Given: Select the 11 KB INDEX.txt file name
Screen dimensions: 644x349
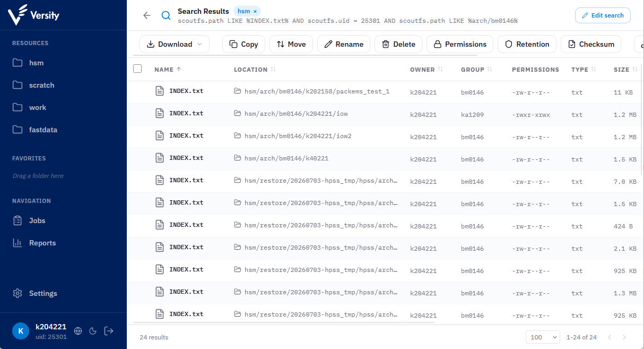Looking at the screenshot, I should [x=186, y=91].
